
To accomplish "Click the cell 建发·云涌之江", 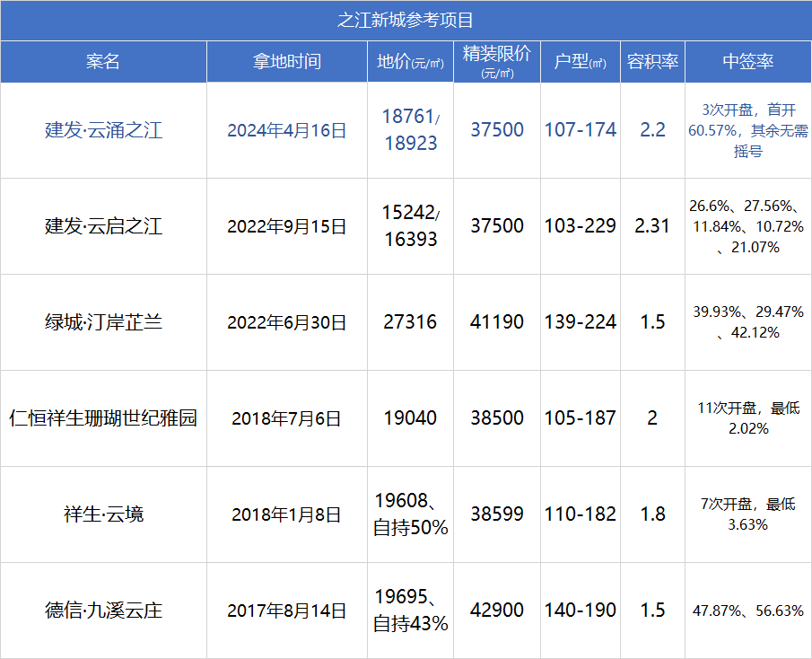I will click(103, 130).
